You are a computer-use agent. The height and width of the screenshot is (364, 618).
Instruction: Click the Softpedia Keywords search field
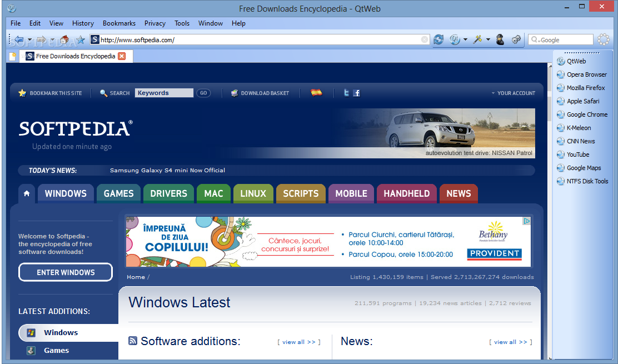point(164,93)
